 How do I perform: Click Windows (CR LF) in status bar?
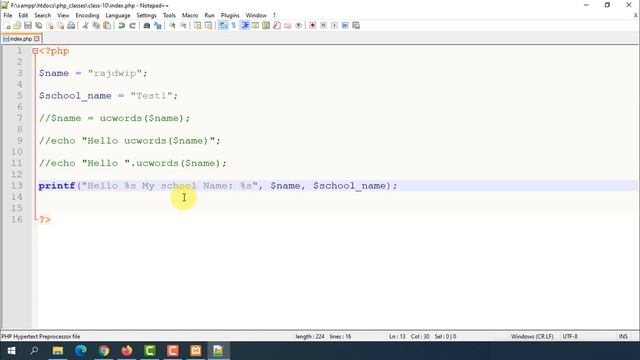(532, 336)
